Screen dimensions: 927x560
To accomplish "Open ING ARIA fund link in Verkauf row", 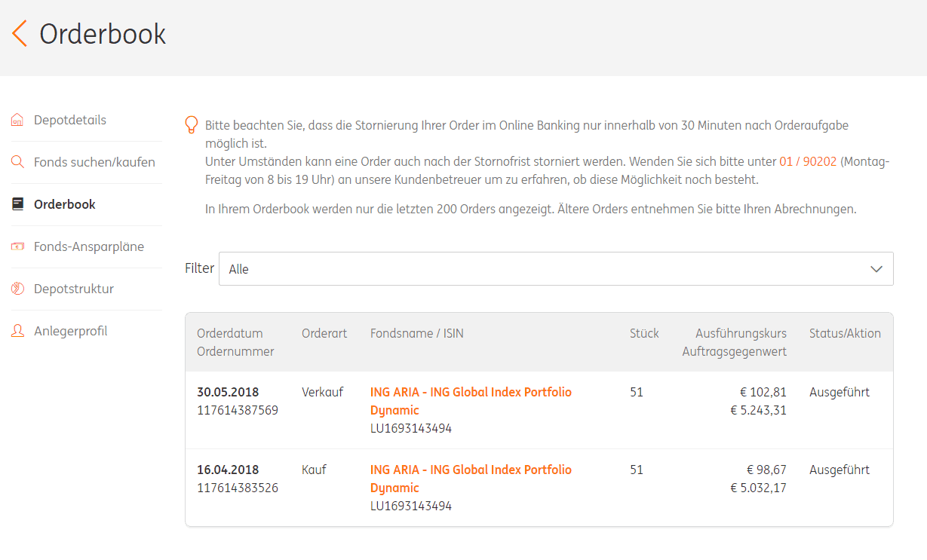I will 471,401.
